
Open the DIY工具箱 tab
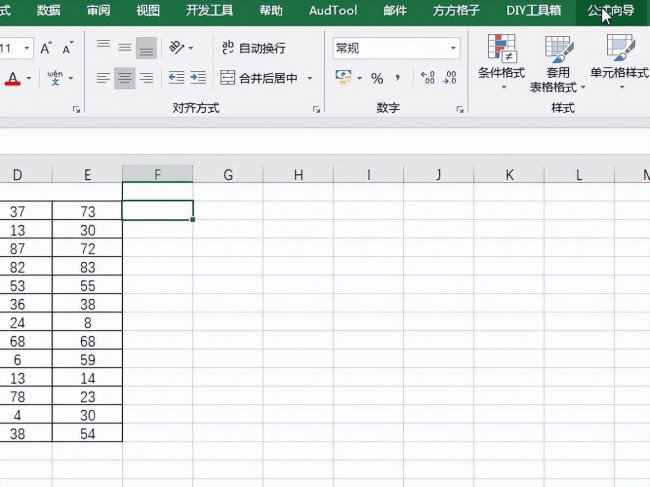tap(534, 10)
